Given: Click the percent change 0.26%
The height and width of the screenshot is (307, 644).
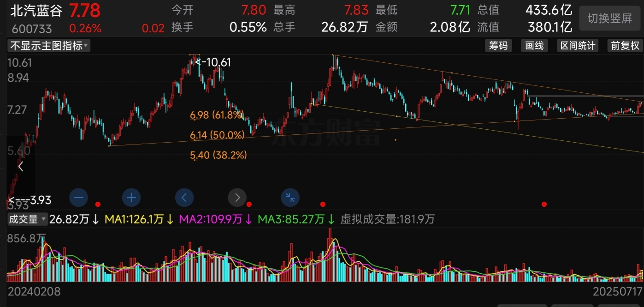Looking at the screenshot, I should pyautogui.click(x=85, y=28).
